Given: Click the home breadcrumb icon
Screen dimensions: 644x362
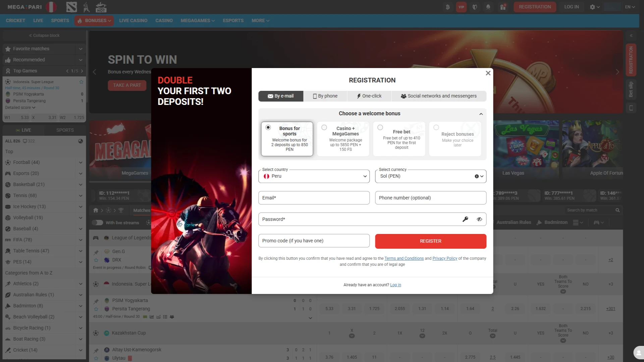Looking at the screenshot, I should click(96, 210).
